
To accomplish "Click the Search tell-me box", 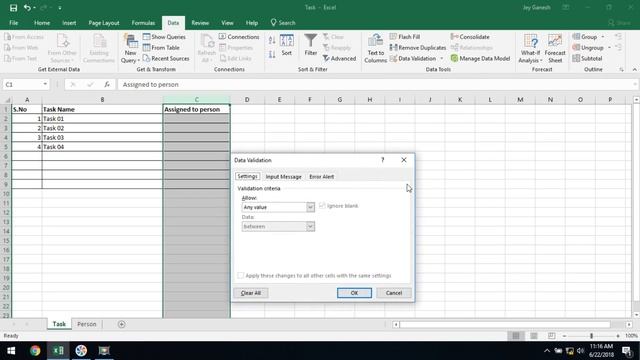I will click(283, 23).
